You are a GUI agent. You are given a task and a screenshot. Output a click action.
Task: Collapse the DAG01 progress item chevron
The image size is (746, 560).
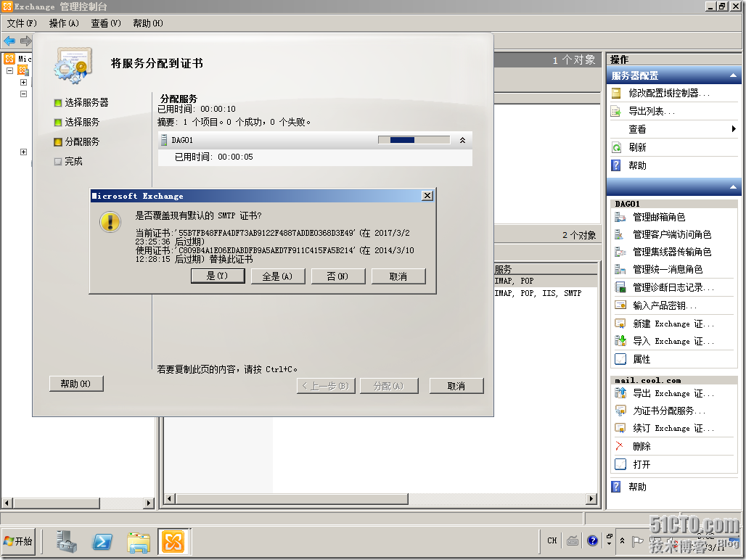point(462,139)
